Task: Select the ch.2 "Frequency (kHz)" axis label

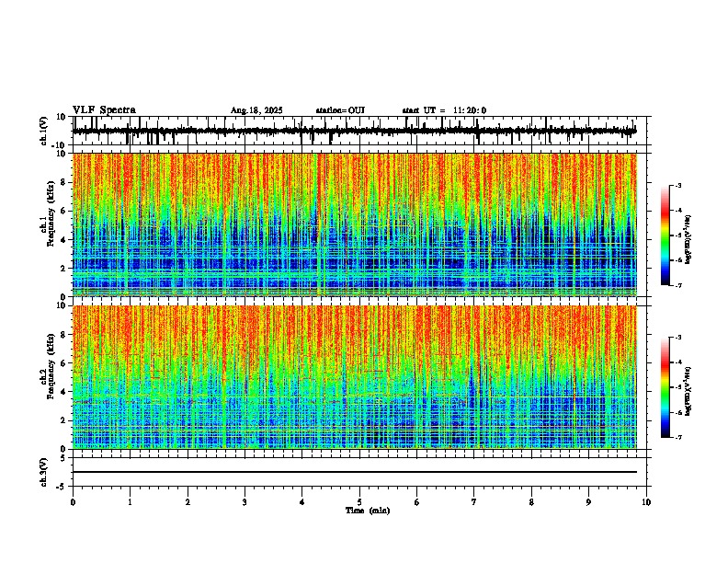Action: pyautogui.click(x=51, y=366)
